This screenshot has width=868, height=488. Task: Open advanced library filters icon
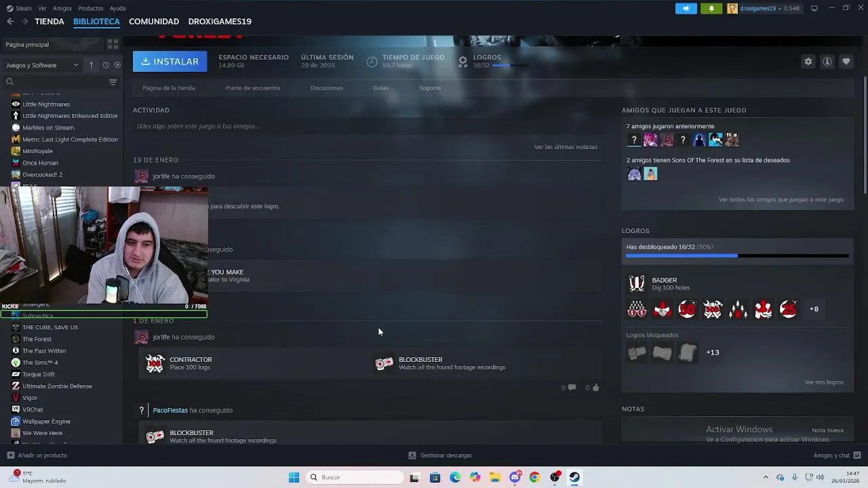pos(113,82)
